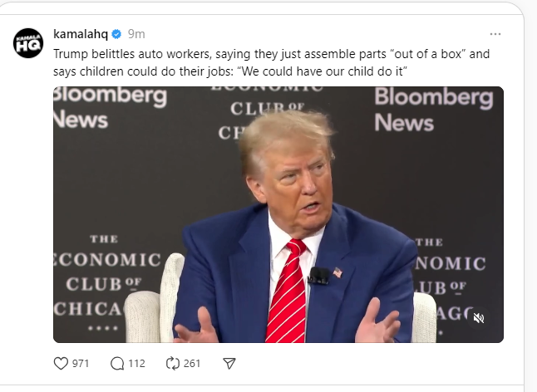Repost using the circular arrows icon
This screenshot has height=392, width=537.
(173, 364)
